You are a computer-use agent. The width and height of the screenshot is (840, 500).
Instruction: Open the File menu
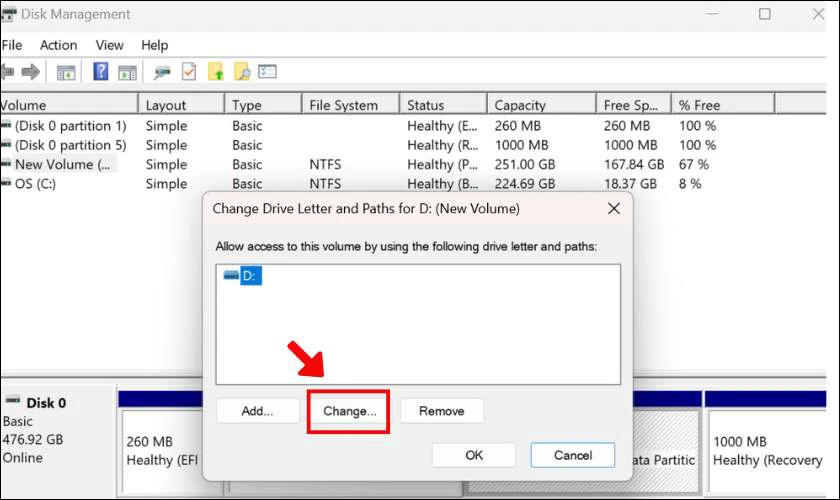(11, 45)
